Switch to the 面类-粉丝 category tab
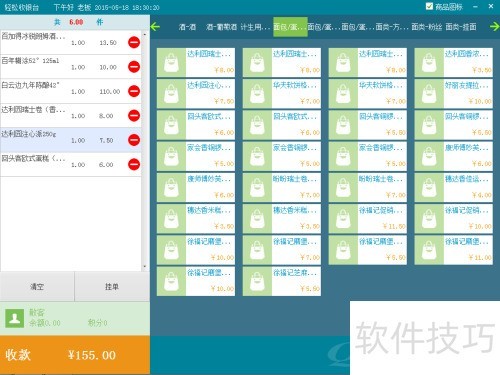The height and width of the screenshot is (375, 500). [x=427, y=27]
